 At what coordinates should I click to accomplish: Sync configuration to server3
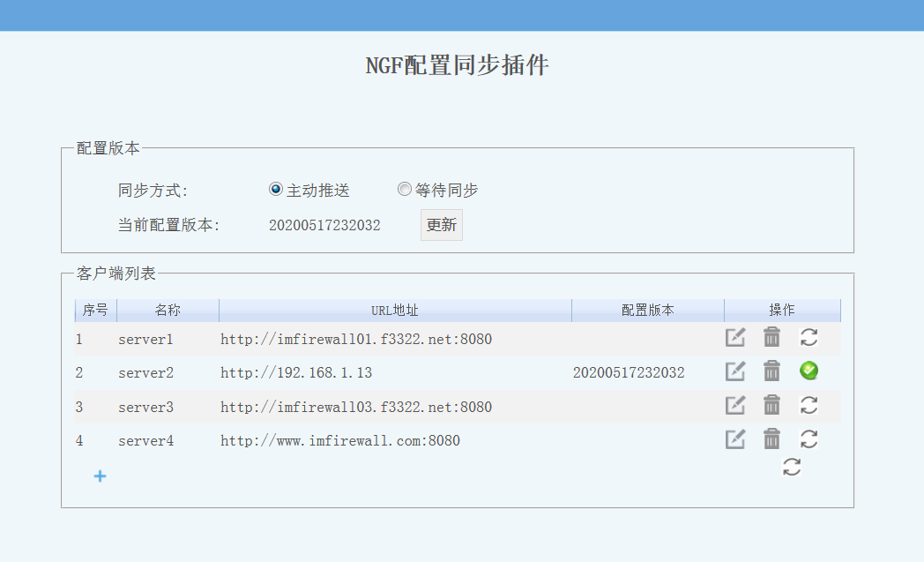click(x=808, y=405)
